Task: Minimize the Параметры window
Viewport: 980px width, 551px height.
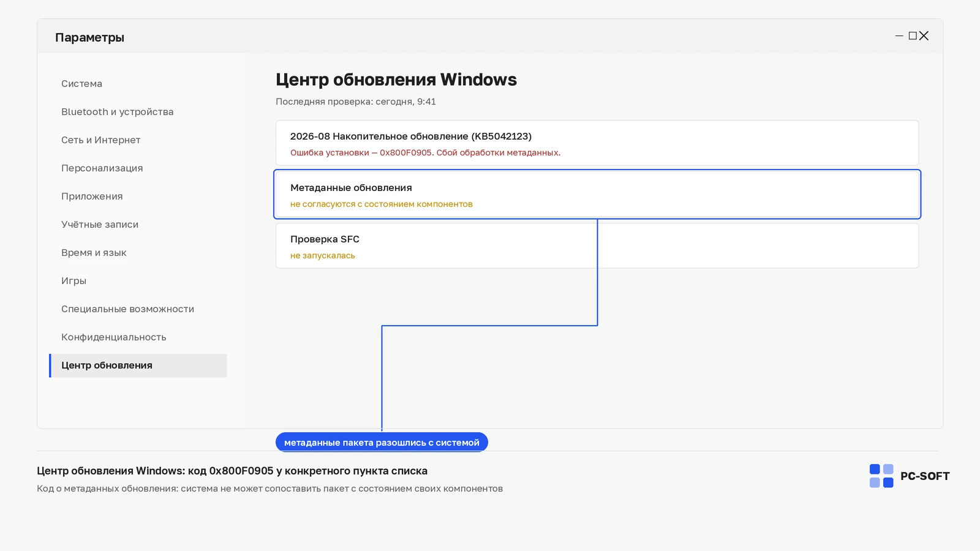Action: coord(899,36)
